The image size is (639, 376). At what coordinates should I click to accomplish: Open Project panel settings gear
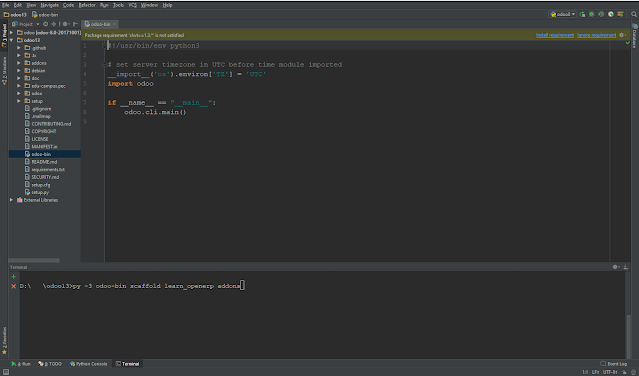[65, 24]
